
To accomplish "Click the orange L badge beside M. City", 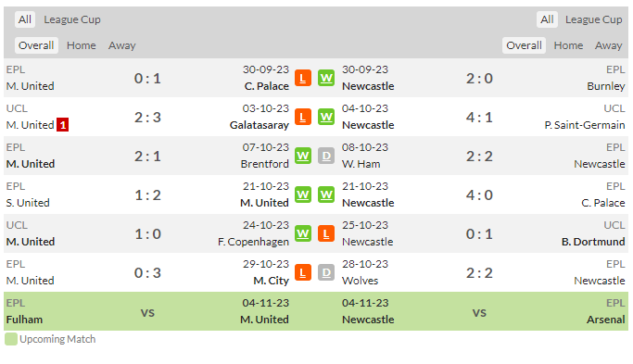I will (x=303, y=273).
